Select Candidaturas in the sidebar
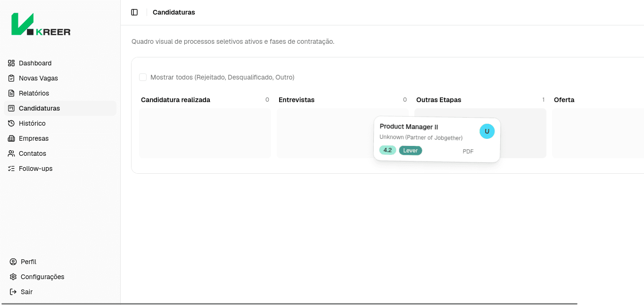This screenshot has height=305, width=644. pyautogui.click(x=60, y=108)
